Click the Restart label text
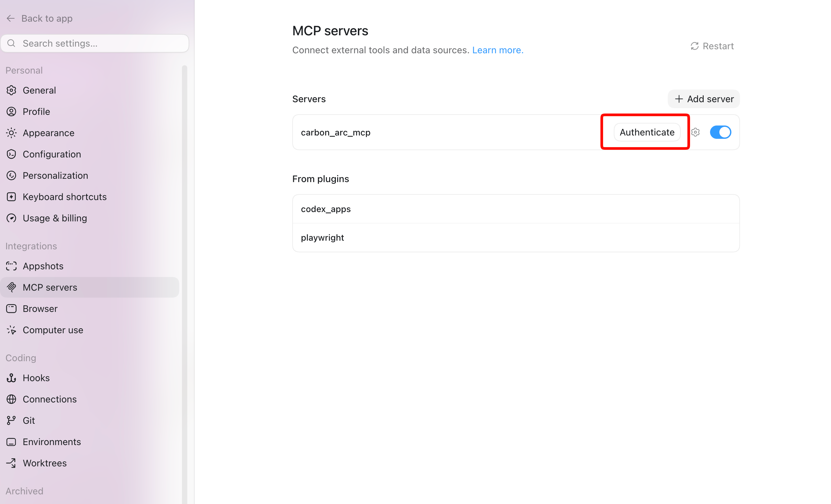The image size is (831, 504). click(x=718, y=46)
